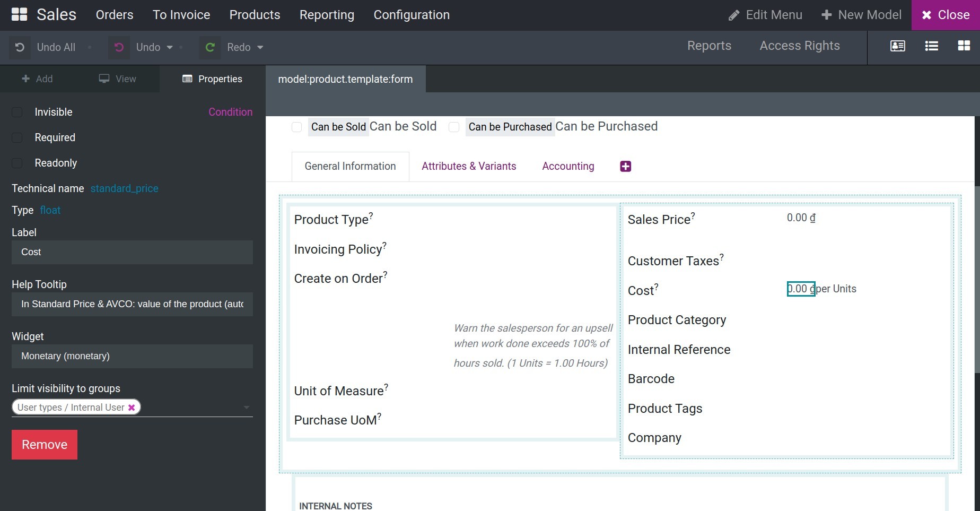Expand the Undo history dropdown arrow
The image size is (980, 511).
(x=170, y=47)
